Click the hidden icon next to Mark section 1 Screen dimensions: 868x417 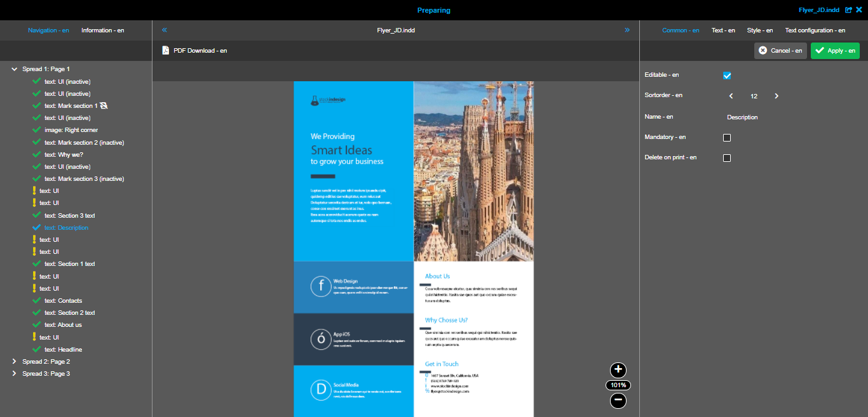tap(104, 106)
